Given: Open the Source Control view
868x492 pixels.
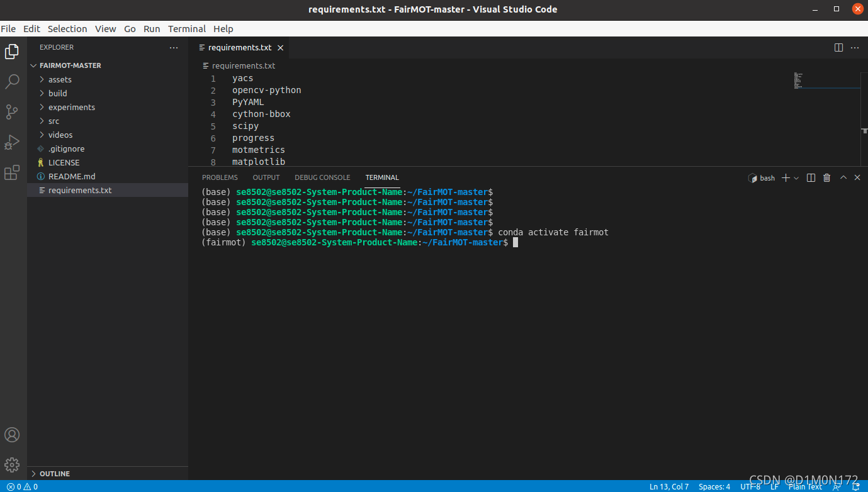Looking at the screenshot, I should [x=12, y=112].
